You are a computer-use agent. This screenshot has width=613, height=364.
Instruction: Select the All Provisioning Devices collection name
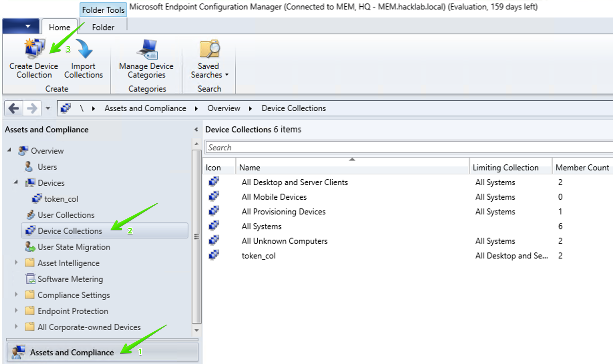pos(283,211)
